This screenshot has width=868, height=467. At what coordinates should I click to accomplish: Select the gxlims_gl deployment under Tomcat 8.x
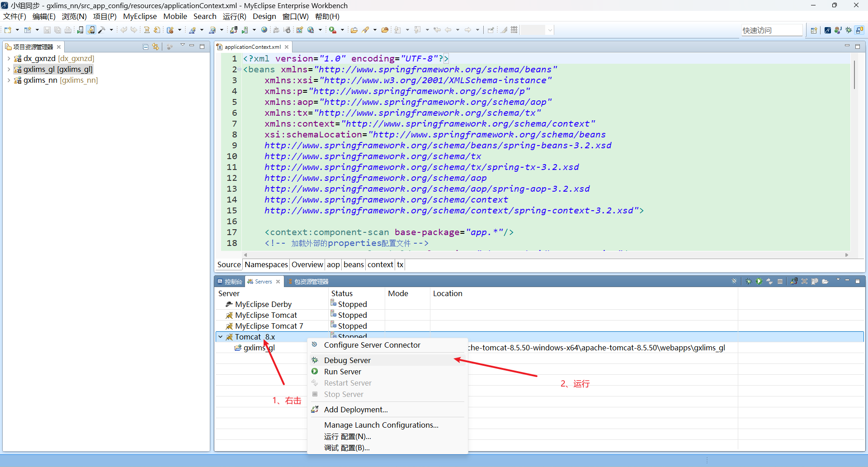coord(259,348)
